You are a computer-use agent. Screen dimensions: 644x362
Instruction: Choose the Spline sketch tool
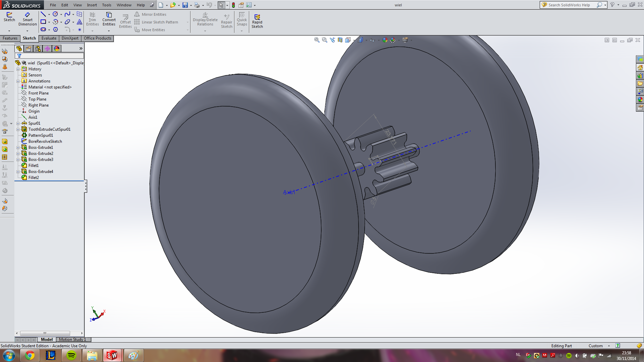pyautogui.click(x=67, y=14)
